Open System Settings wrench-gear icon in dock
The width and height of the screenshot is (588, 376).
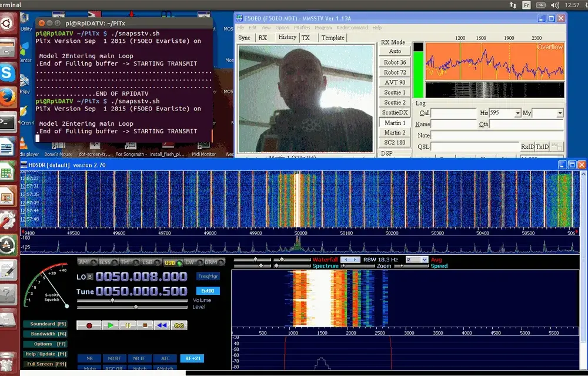8,221
